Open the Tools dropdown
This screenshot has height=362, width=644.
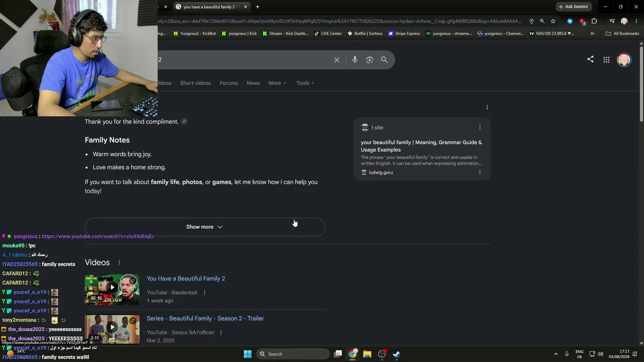coord(305,83)
